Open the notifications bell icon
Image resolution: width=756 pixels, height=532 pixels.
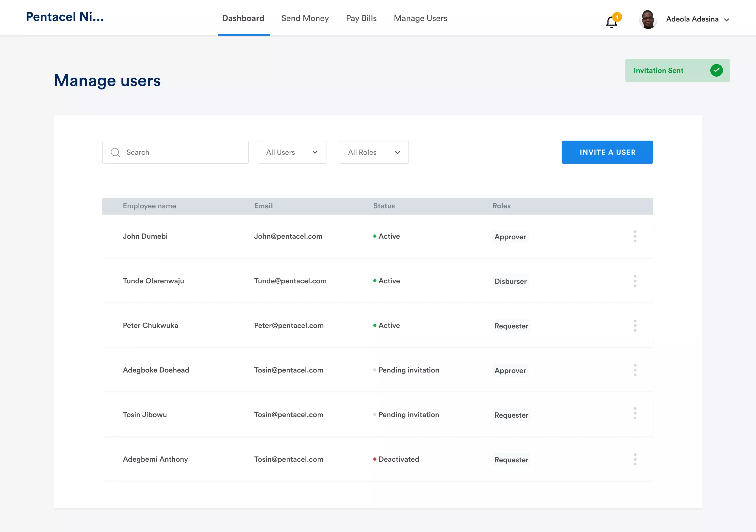[x=611, y=22]
